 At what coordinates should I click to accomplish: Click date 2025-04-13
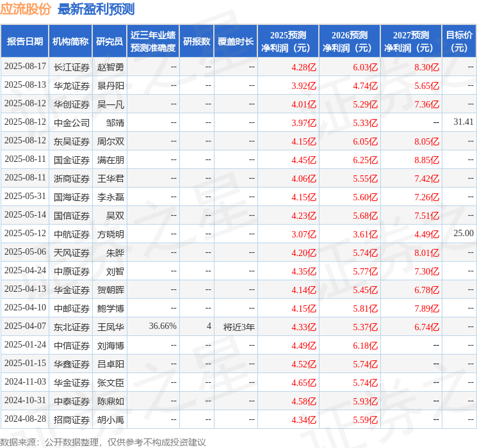[x=25, y=289]
